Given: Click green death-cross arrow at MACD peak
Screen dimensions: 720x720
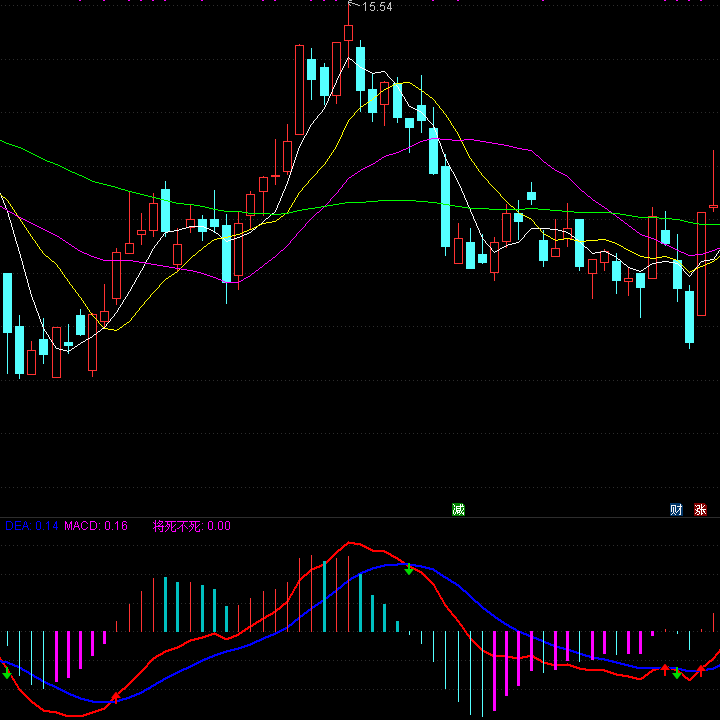Looking at the screenshot, I should click(409, 569).
